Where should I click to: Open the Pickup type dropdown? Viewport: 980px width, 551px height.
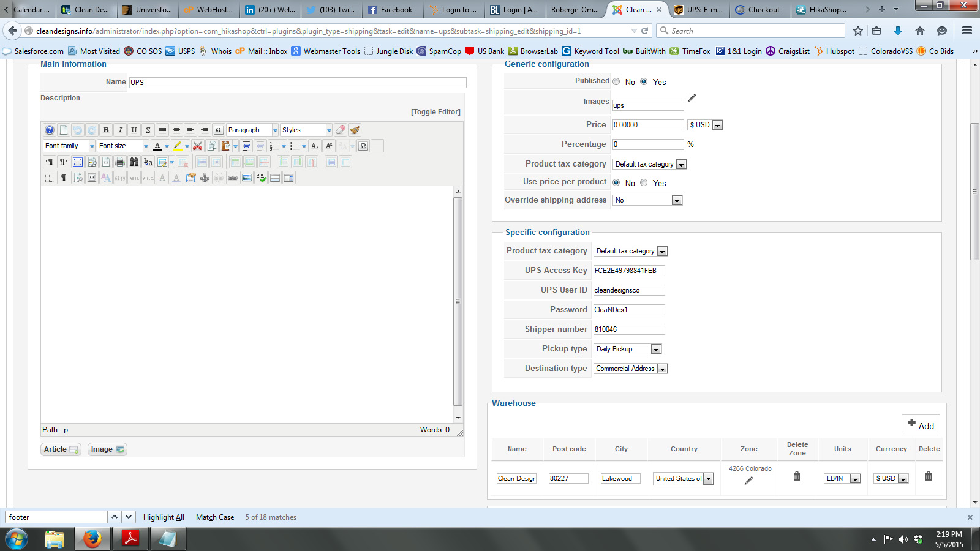click(628, 349)
